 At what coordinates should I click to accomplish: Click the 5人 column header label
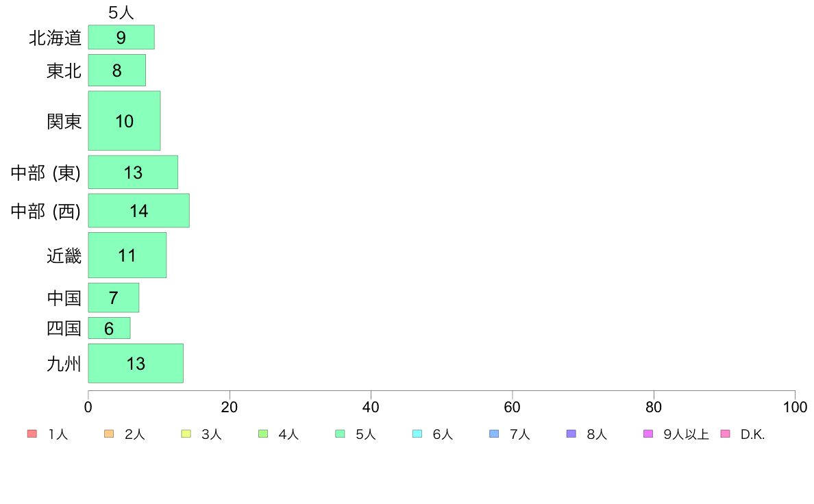[121, 12]
